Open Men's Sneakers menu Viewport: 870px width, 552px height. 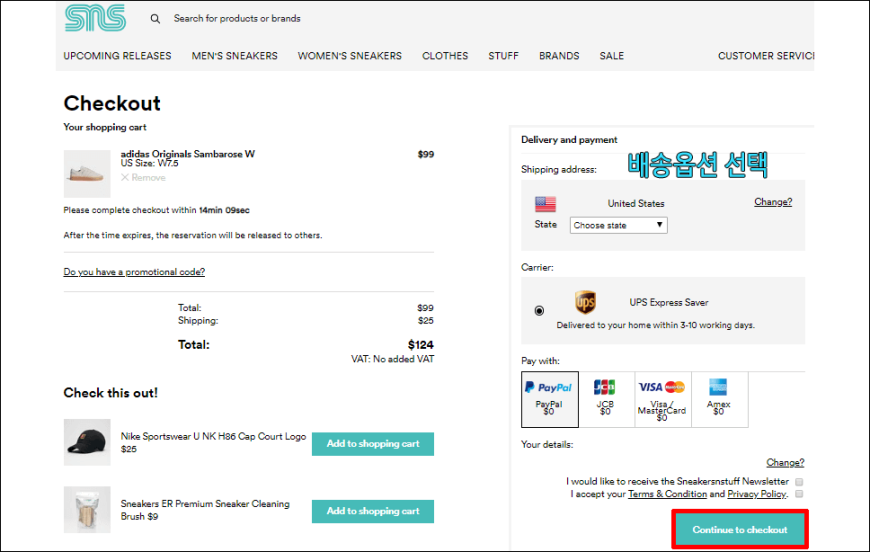(x=235, y=56)
